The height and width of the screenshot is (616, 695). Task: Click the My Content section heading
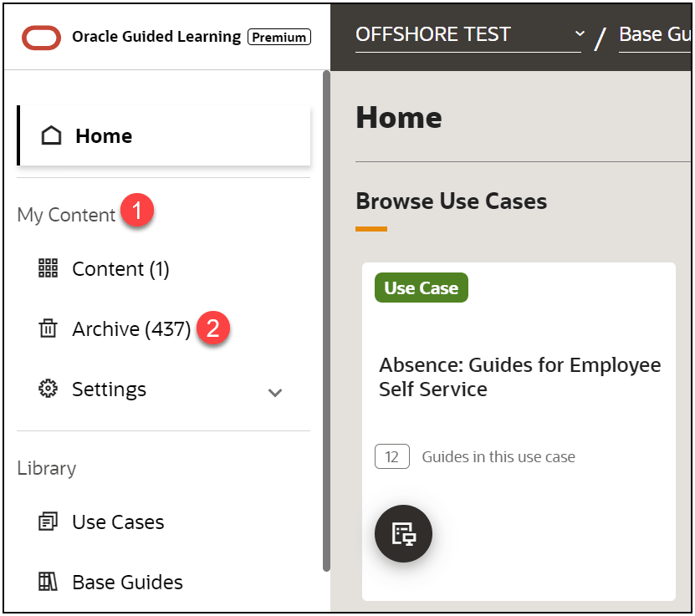(66, 215)
